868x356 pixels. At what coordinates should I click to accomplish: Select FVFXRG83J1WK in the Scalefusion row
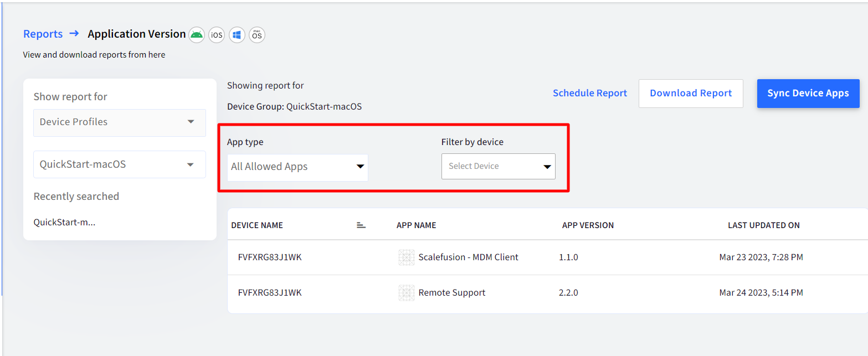click(270, 257)
